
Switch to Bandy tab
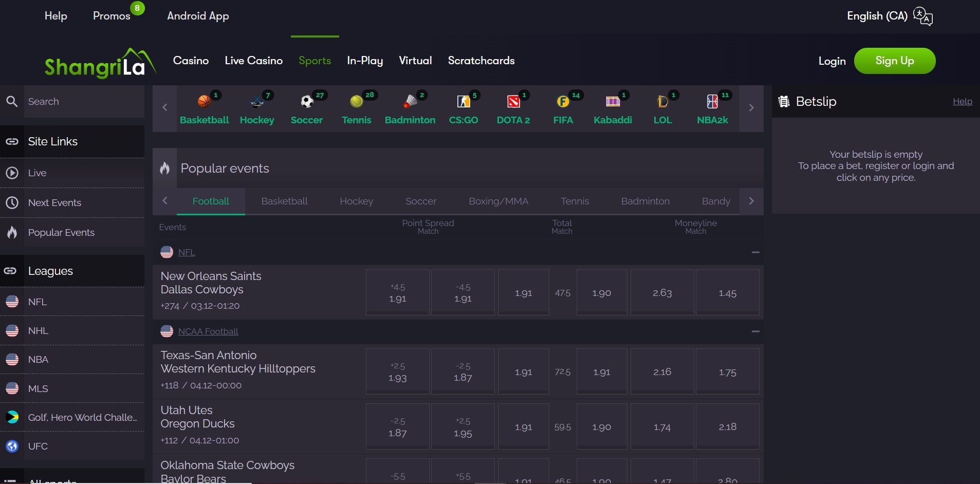pos(716,201)
